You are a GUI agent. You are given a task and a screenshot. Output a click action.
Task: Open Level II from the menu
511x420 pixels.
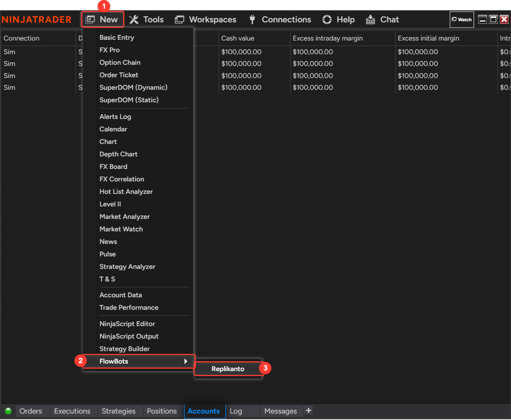tap(110, 204)
